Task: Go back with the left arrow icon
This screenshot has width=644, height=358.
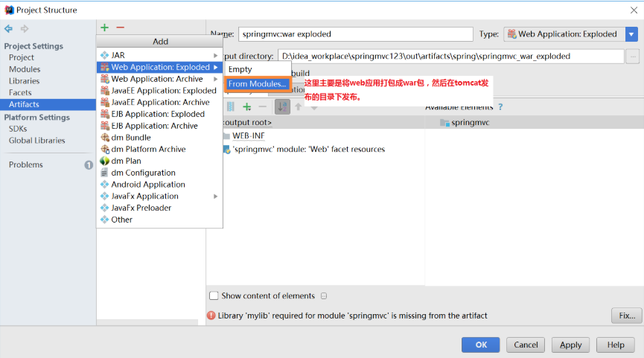Action: 9,29
